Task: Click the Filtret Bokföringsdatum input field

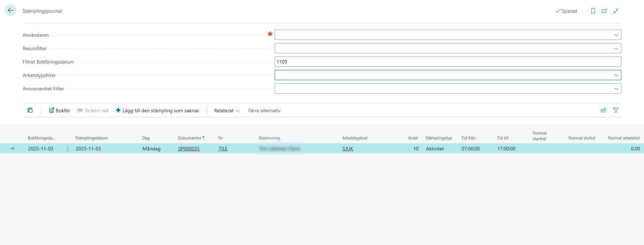Action: pyautogui.click(x=447, y=62)
